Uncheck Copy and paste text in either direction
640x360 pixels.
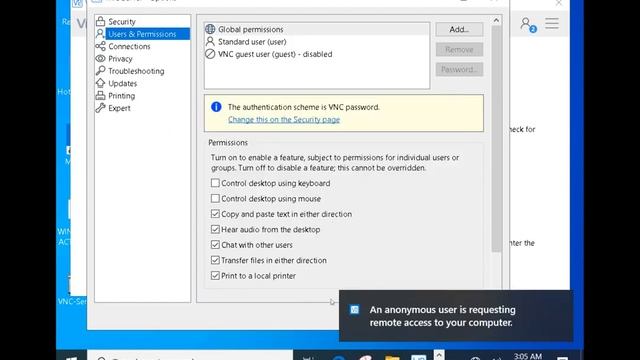click(215, 214)
